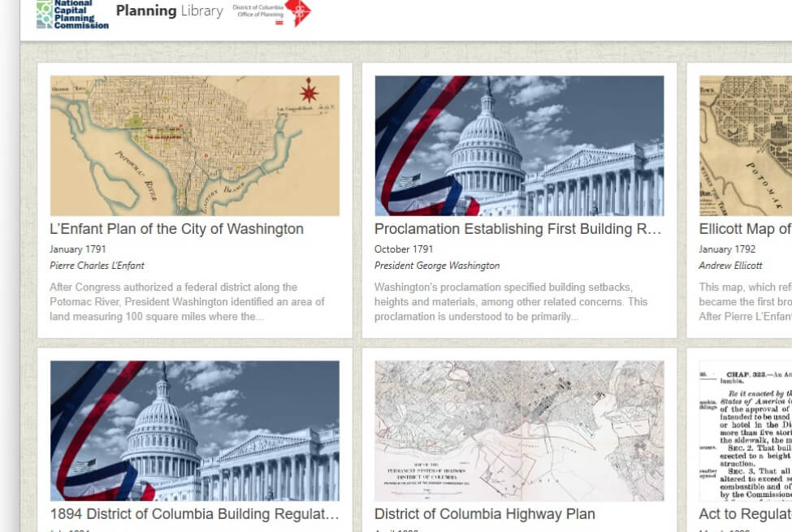The width and height of the screenshot is (792, 532).
Task: Click the Proclamation description excerpt text
Action: [x=511, y=301]
